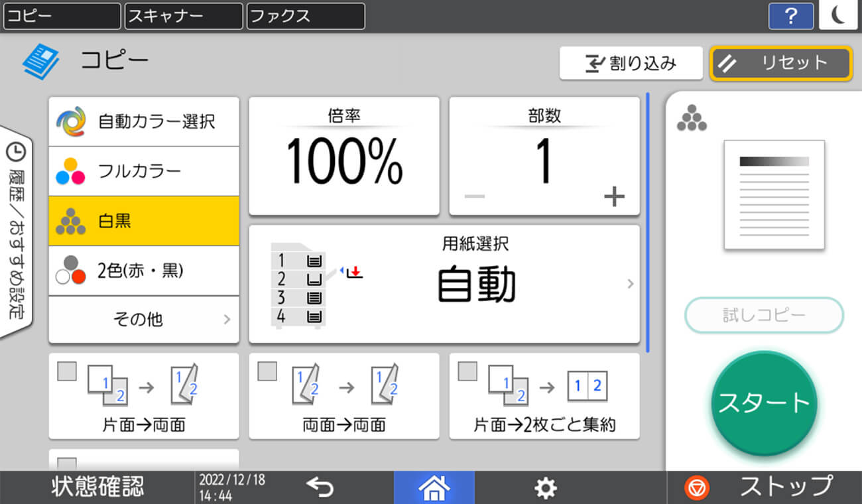The width and height of the screenshot is (862, 504).
Task: Switch to the ファクス tab
Action: [x=305, y=17]
